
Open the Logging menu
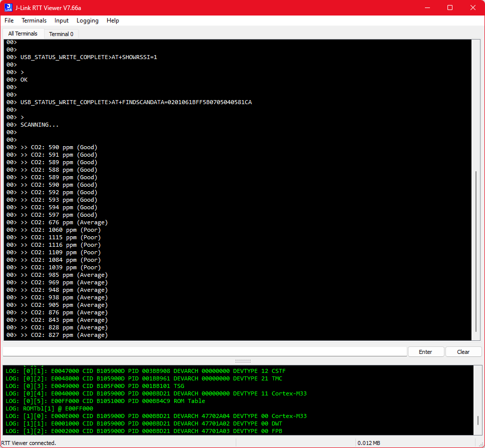coord(88,21)
